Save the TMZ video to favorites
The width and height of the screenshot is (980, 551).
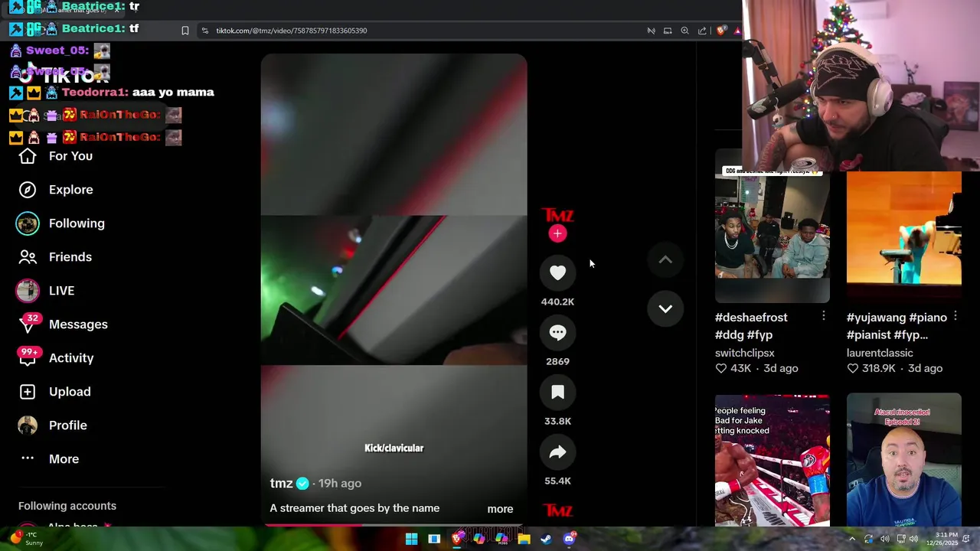[557, 392]
